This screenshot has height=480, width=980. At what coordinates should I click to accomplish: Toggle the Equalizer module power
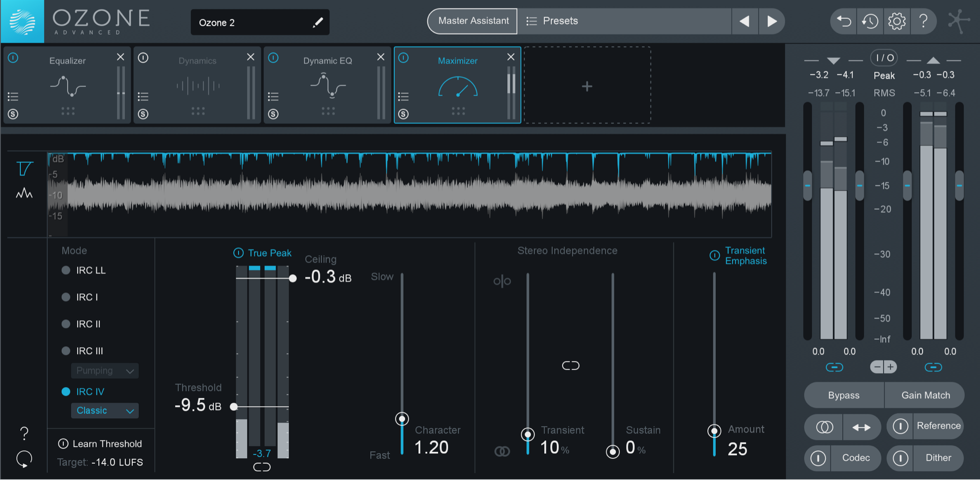(13, 58)
